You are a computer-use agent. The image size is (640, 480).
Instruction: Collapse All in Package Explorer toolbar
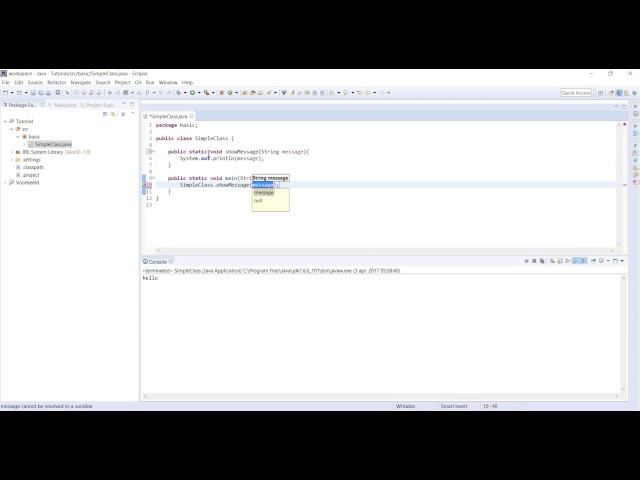pos(105,114)
